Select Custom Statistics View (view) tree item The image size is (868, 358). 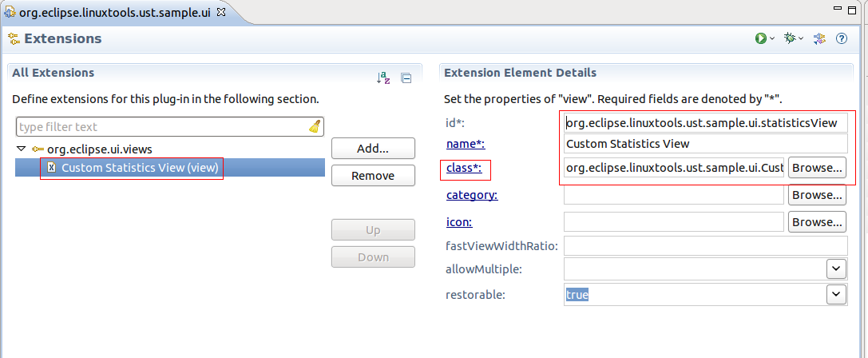(x=140, y=168)
